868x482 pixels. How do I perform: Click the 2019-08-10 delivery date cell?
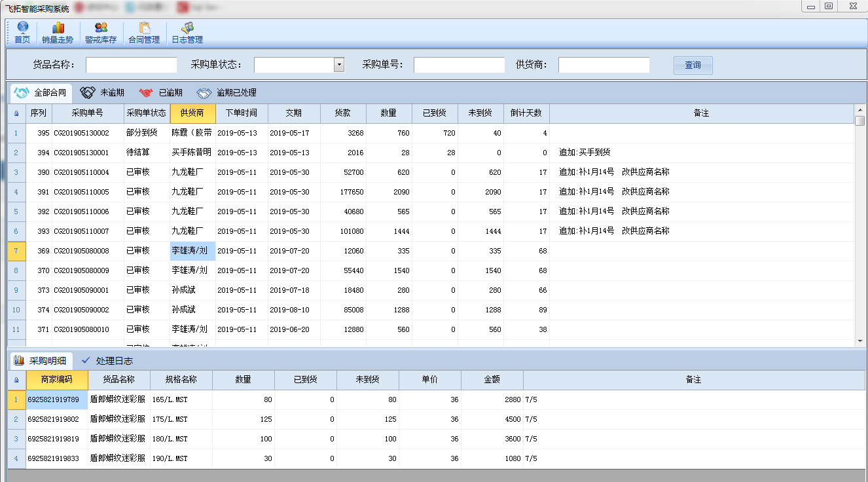[294, 310]
